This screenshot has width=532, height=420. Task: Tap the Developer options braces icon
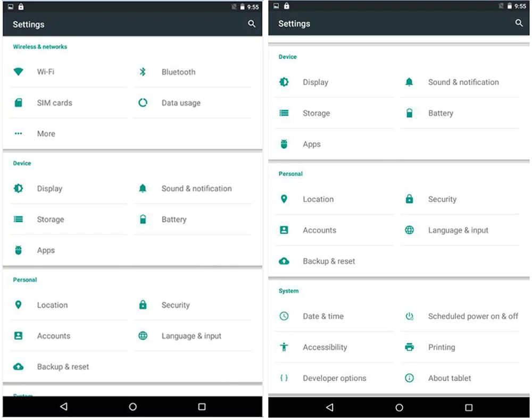tap(284, 378)
